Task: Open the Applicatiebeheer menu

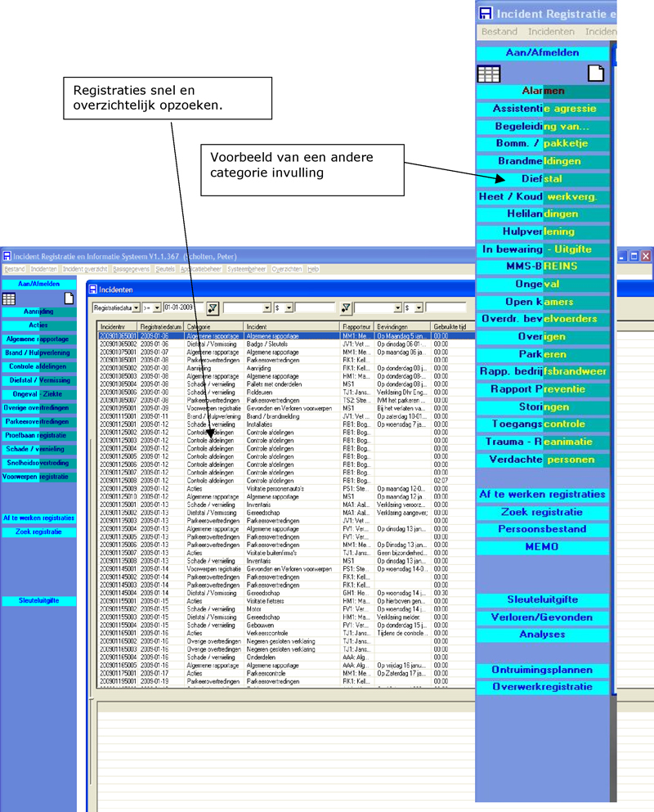Action: coord(201,269)
